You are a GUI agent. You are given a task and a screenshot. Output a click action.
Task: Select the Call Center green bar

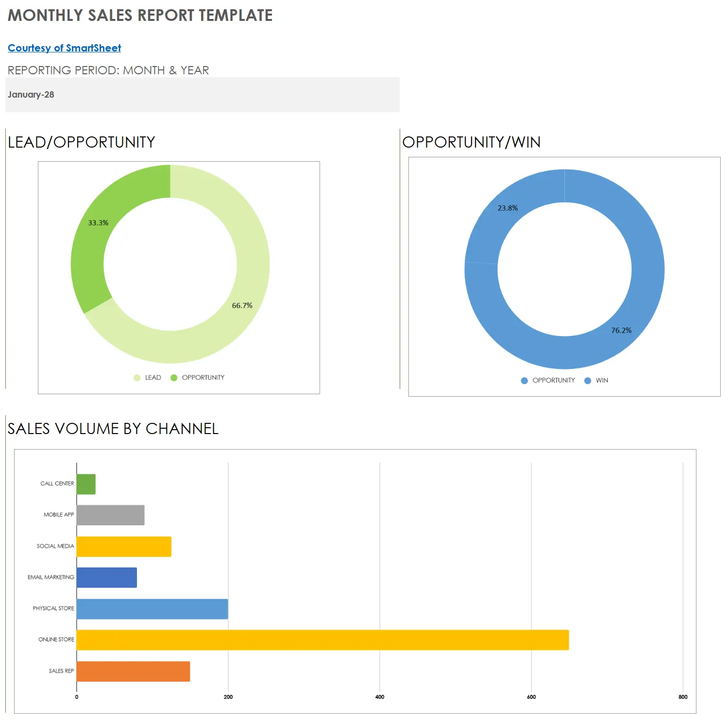[x=86, y=485]
